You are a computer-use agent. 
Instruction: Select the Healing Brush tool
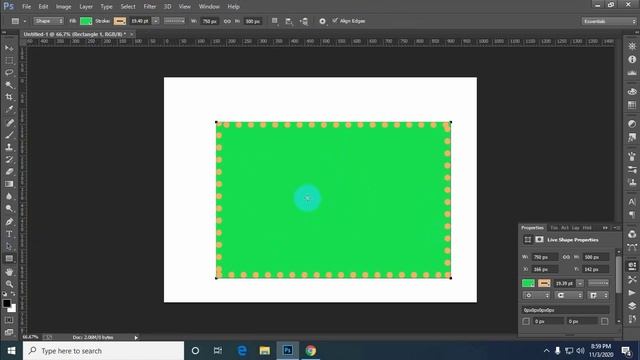(9, 122)
